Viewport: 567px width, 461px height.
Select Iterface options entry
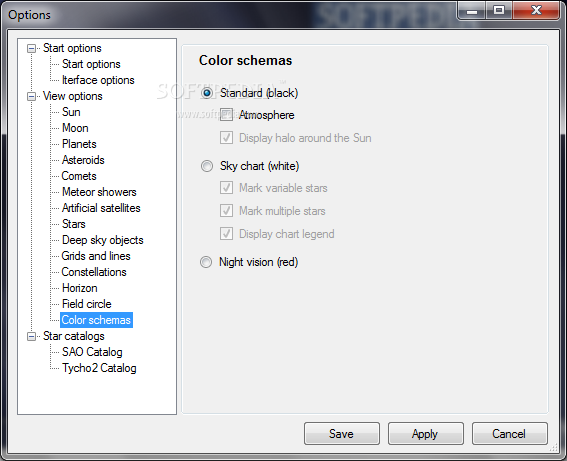pyautogui.click(x=98, y=80)
